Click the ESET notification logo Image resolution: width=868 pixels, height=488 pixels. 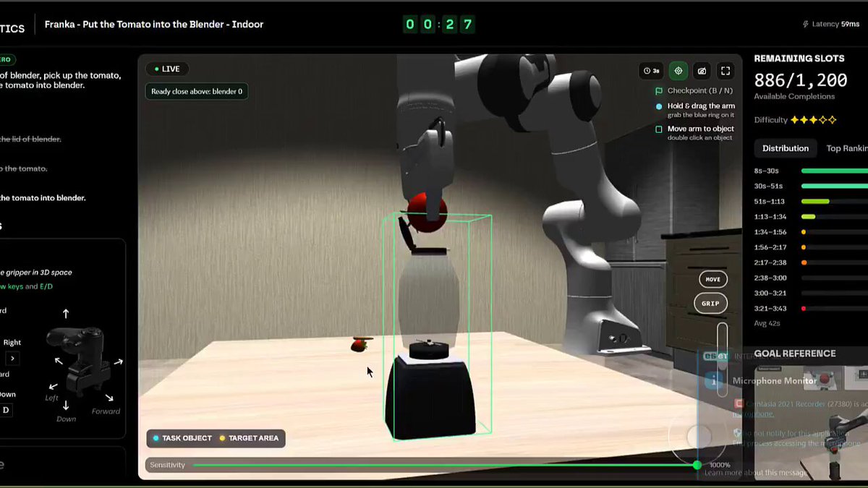tap(716, 355)
